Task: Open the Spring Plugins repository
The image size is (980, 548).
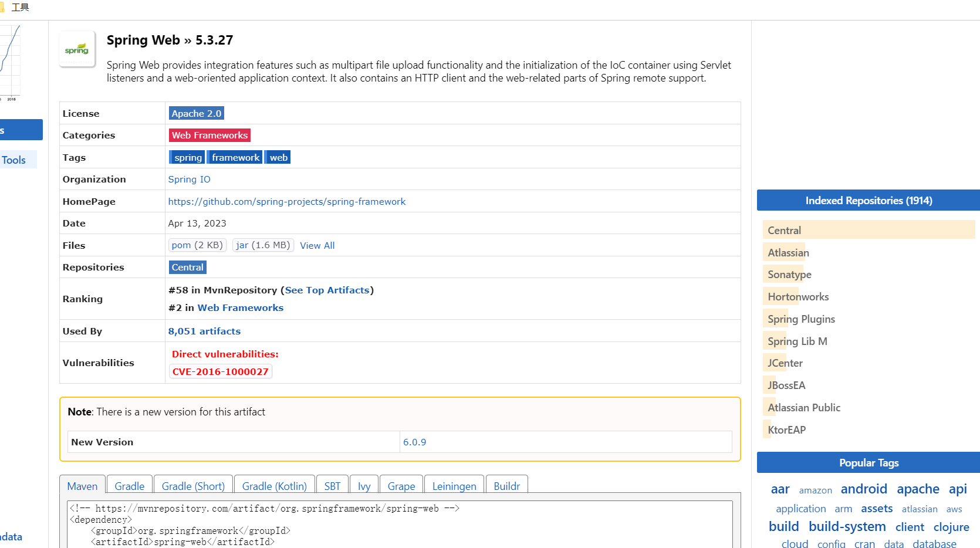Action: (801, 319)
